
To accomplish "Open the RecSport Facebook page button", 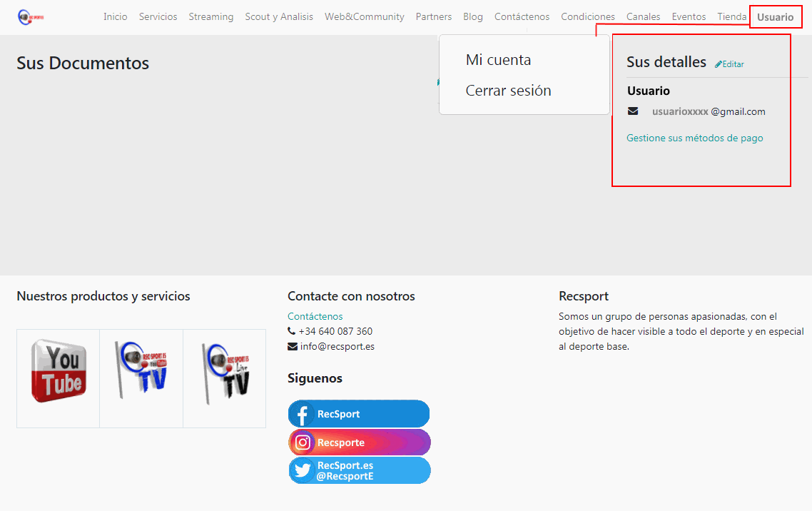I will 359,414.
